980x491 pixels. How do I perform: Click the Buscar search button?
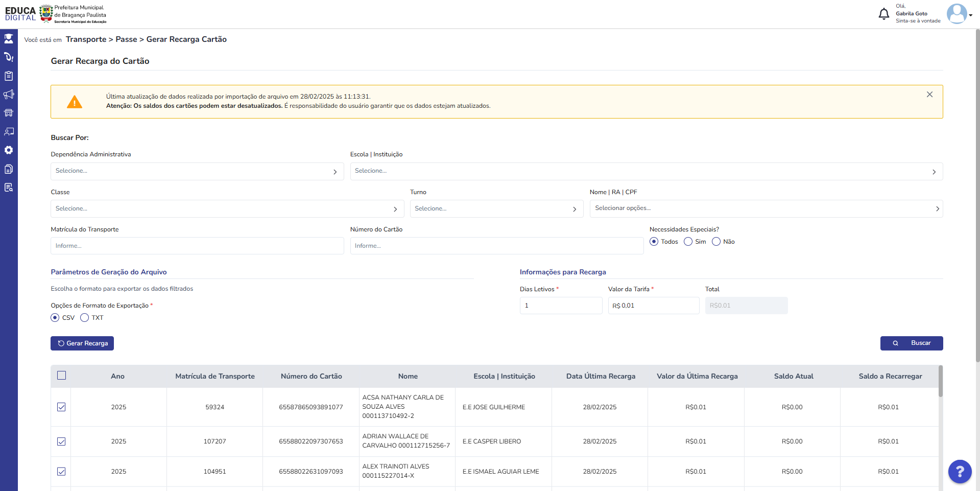coord(912,343)
